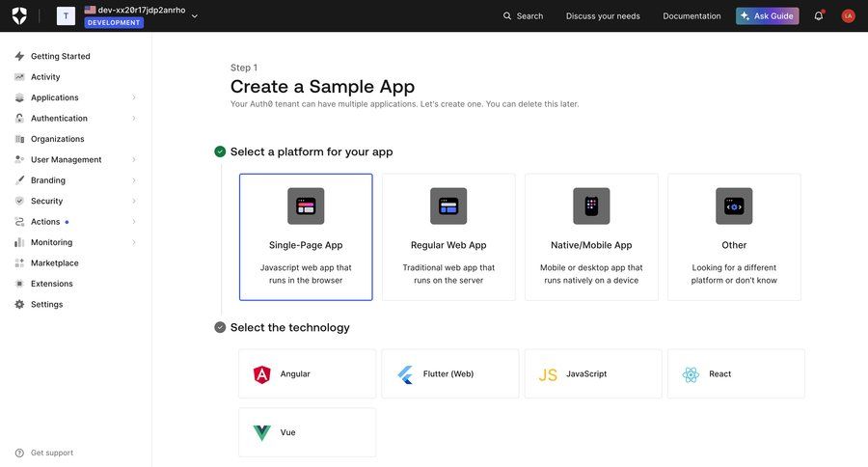Screen dimensions: 868x467
Task: Click the Monitoring bar chart icon
Action: pos(19,242)
